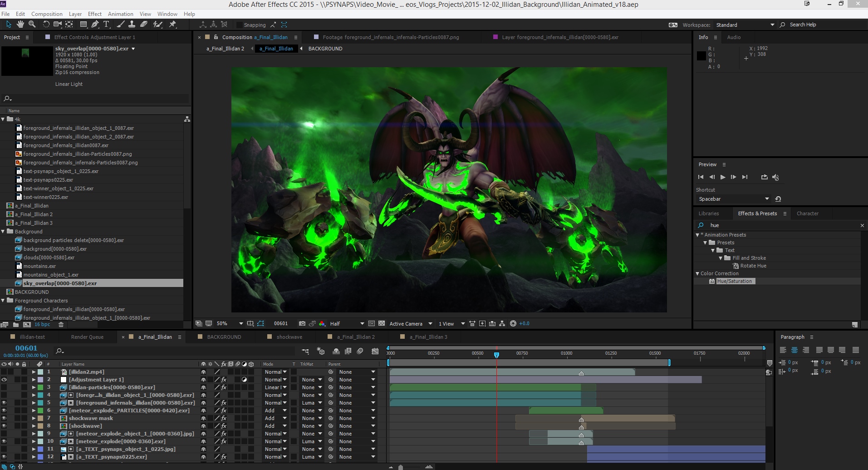Select the Roto Brush tool
The image size is (868, 470).
coord(158,24)
